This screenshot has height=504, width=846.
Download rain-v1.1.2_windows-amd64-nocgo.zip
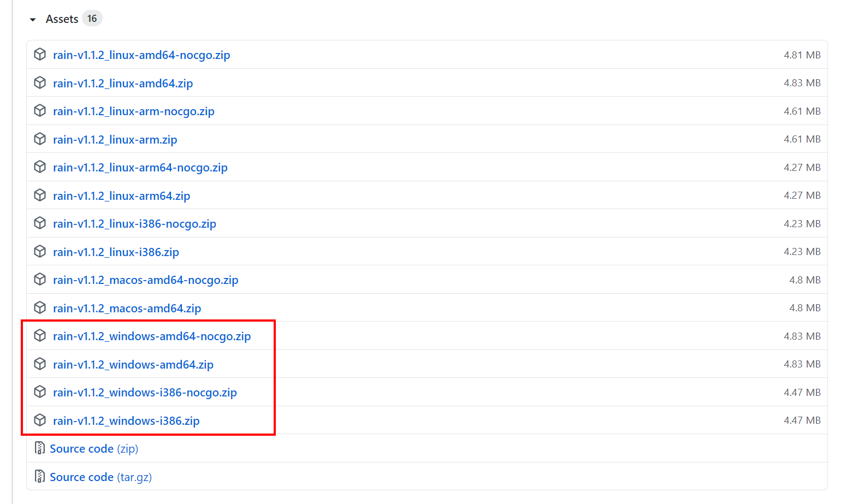click(x=151, y=336)
